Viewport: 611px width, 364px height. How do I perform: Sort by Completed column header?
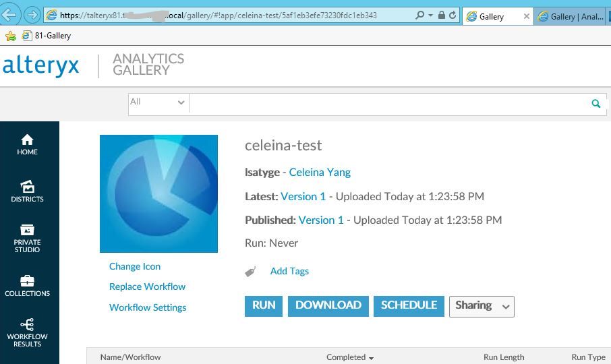point(349,357)
